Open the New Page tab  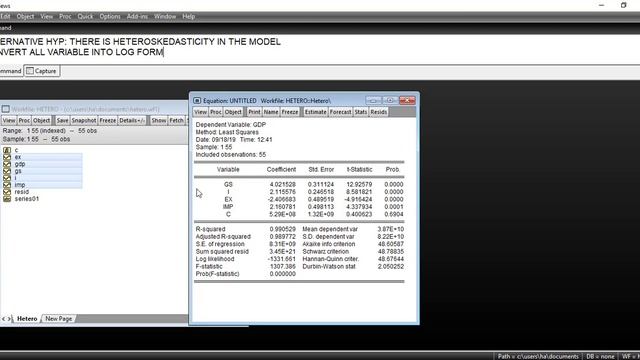pyautogui.click(x=58, y=319)
